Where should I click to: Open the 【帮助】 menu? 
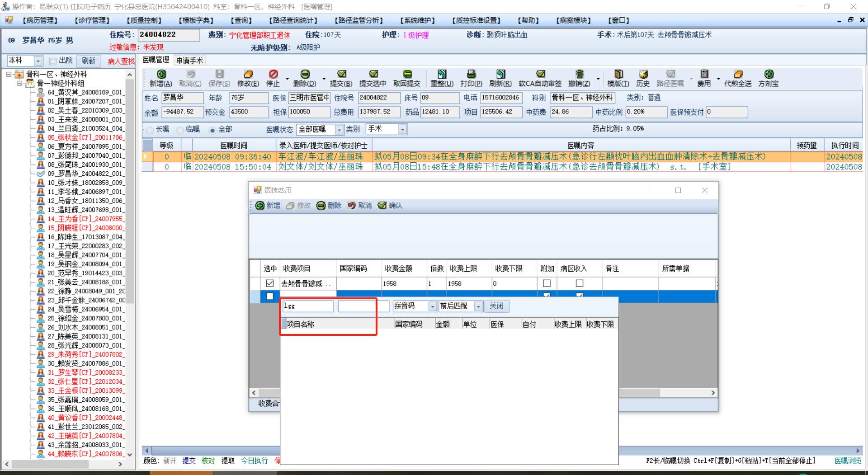[x=528, y=20]
